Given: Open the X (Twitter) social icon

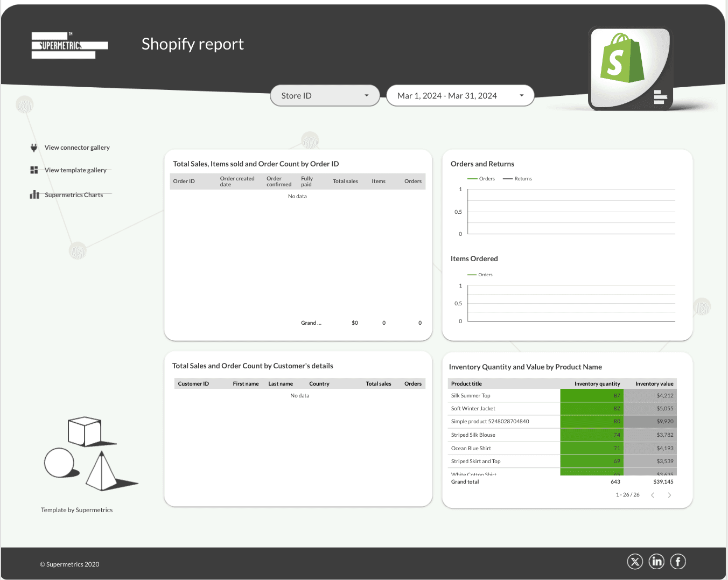Looking at the screenshot, I should [635, 562].
